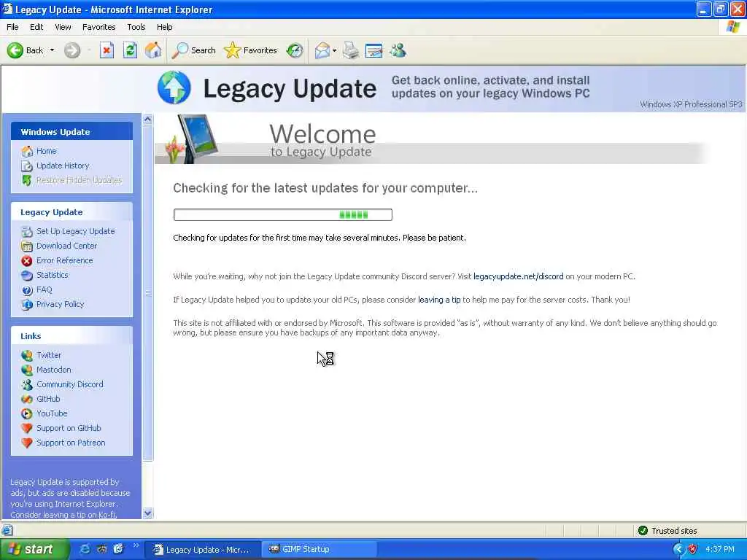Screen dimensions: 747x560
Task: Open the Messenger people toolbar icon
Action: [x=398, y=50]
